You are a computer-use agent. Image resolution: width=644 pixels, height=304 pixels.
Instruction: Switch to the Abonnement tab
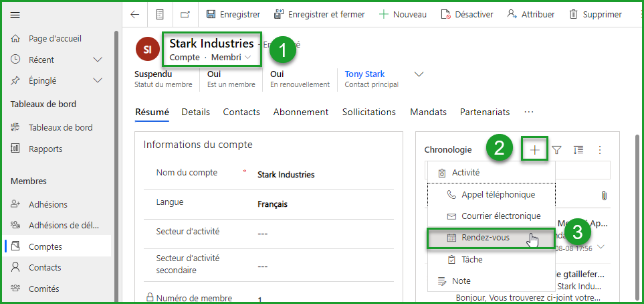(x=301, y=112)
